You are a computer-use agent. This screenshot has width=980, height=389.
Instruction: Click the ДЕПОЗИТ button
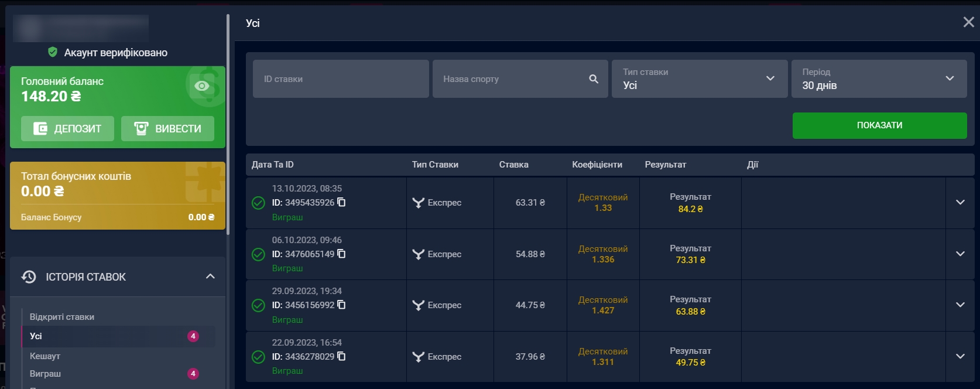tap(67, 128)
